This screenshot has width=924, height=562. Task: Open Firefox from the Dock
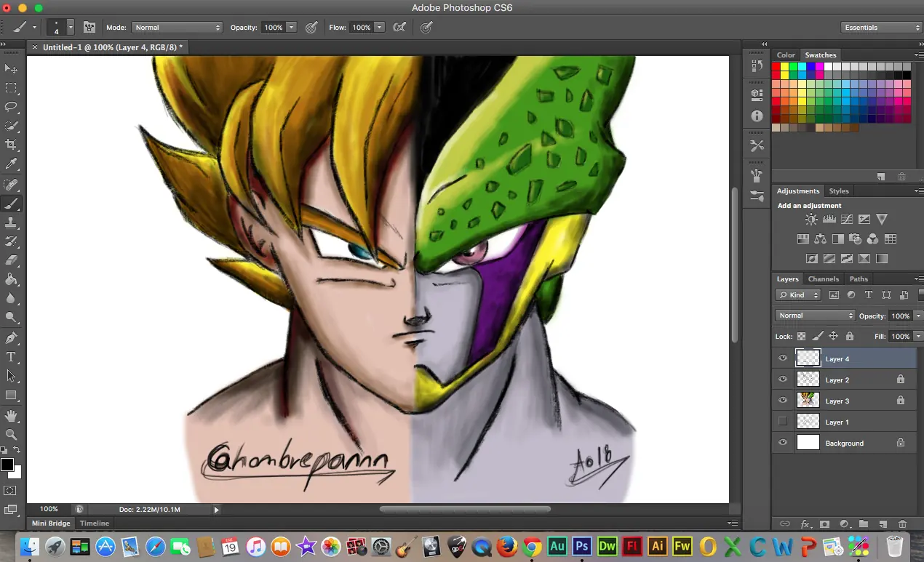tap(507, 546)
